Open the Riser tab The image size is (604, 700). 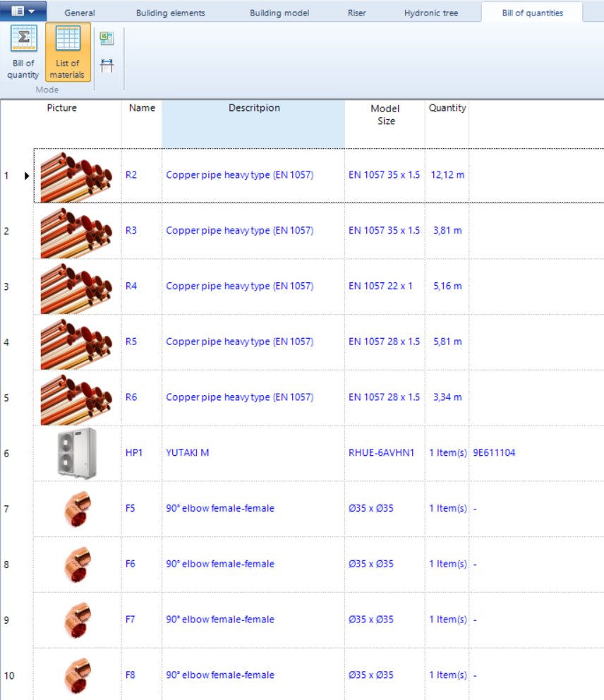point(356,12)
